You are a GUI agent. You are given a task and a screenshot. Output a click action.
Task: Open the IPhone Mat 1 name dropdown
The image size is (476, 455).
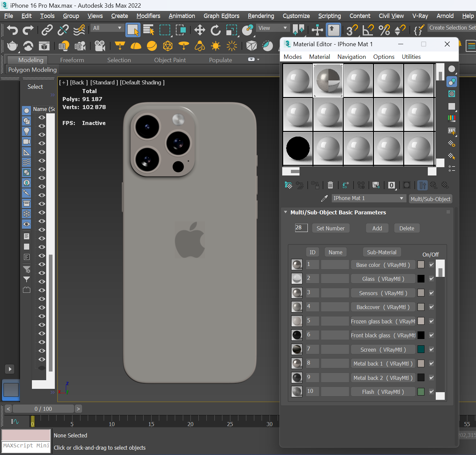(402, 198)
